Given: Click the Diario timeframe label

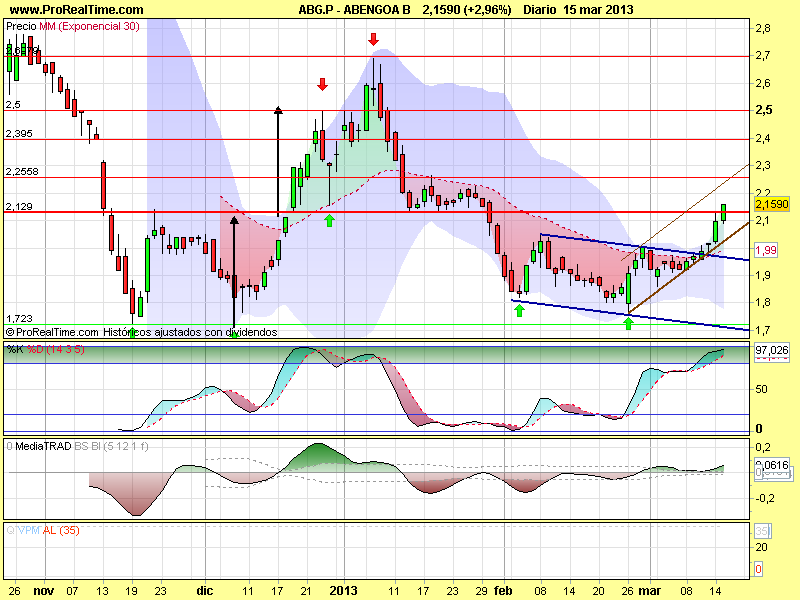Looking at the screenshot, I should [540, 10].
